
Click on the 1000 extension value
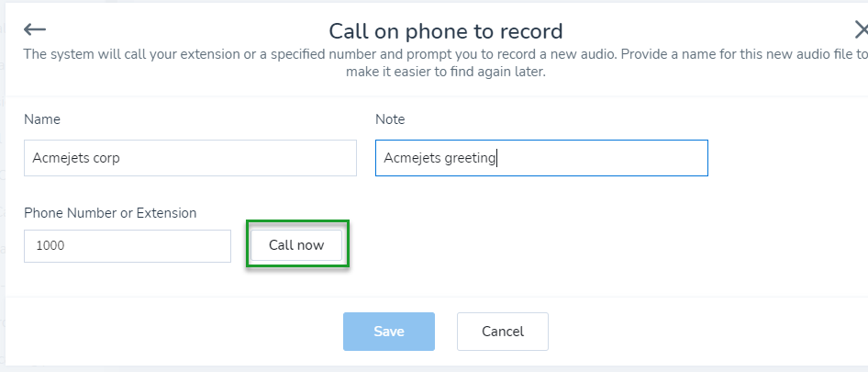(x=50, y=246)
